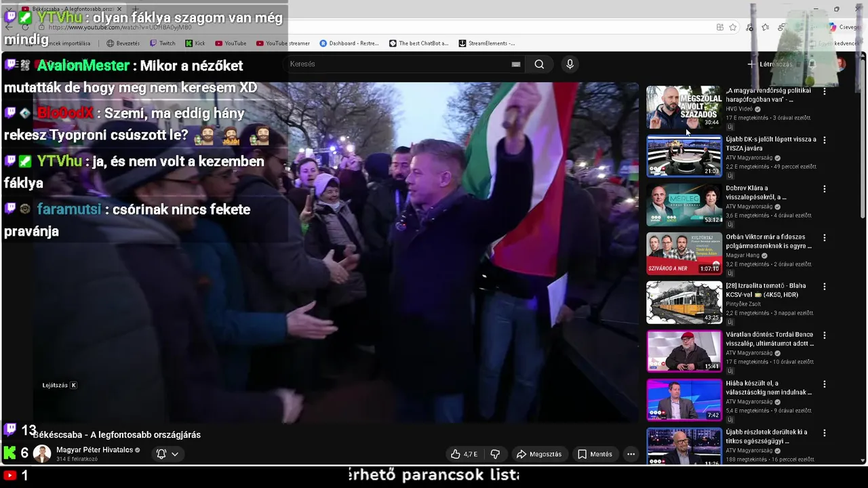Open 'Megszólal a volt százados' video thumbnail
The width and height of the screenshot is (868, 488).
pos(684,107)
